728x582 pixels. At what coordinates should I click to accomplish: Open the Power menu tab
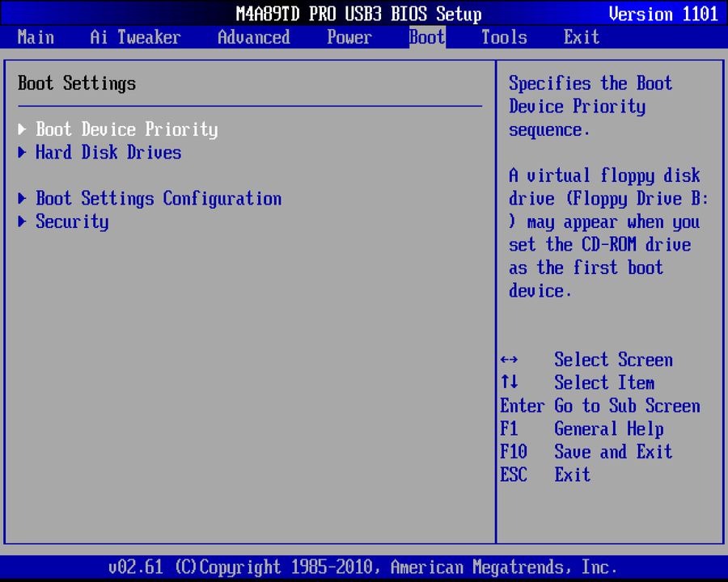(349, 37)
